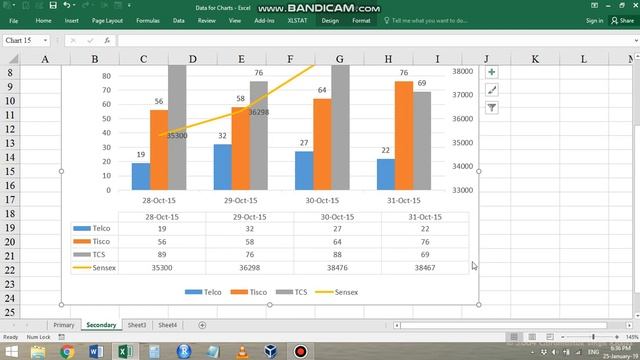Click the Save icon in the quick access toolbar
Screen dimensions: 640x360
(53, 5)
